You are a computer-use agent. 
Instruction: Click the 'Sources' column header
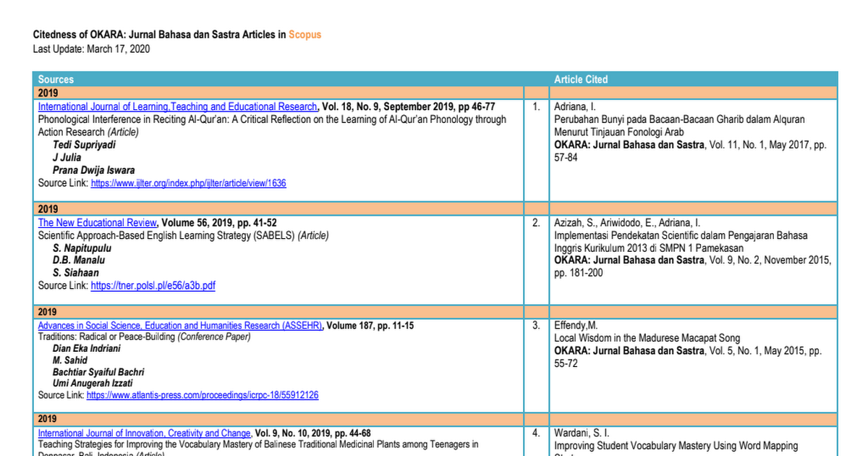point(56,79)
